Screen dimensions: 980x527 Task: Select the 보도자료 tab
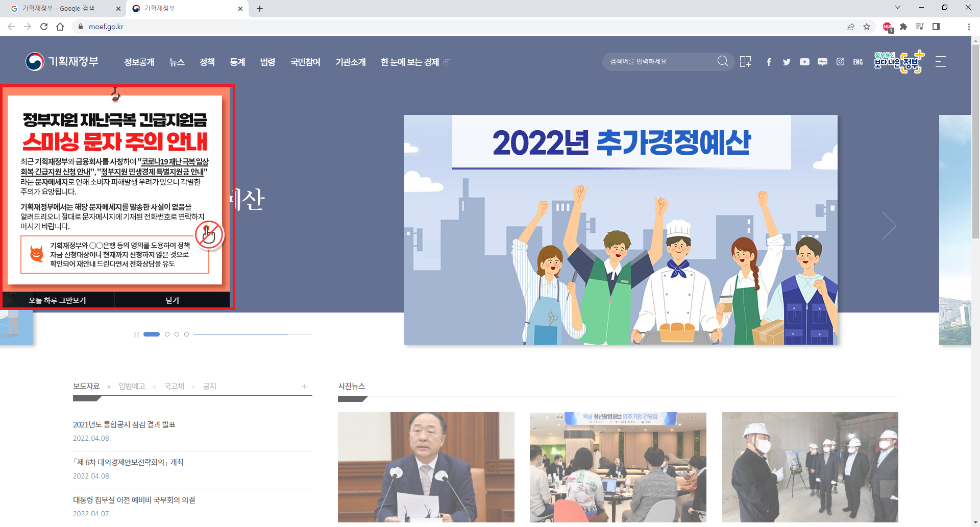point(86,386)
